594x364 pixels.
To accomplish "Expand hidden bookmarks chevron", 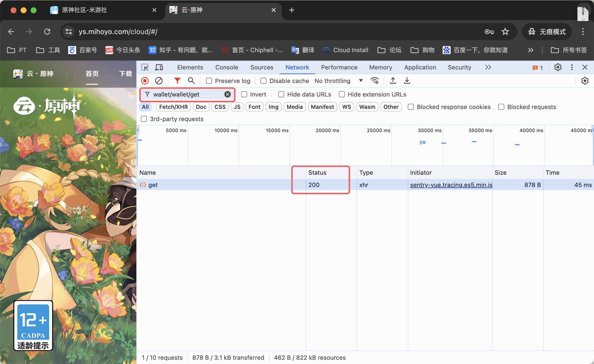I will [531, 50].
